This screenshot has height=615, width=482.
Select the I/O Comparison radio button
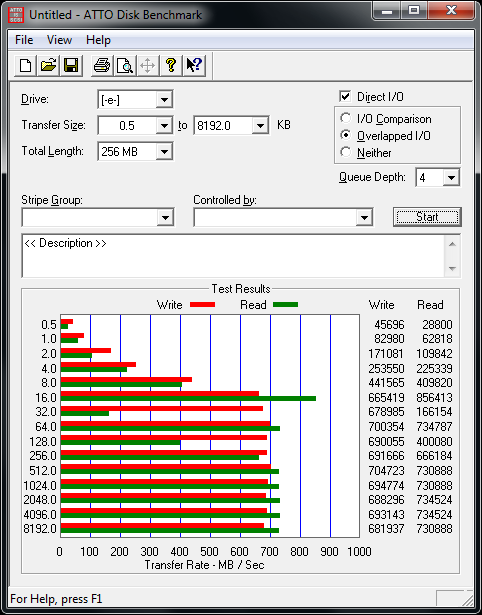click(x=346, y=118)
